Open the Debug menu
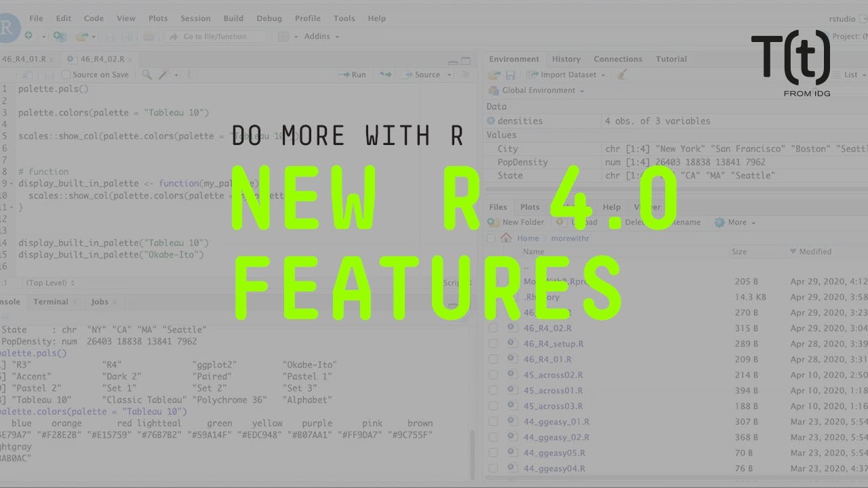This screenshot has width=868, height=488. pyautogui.click(x=269, y=18)
